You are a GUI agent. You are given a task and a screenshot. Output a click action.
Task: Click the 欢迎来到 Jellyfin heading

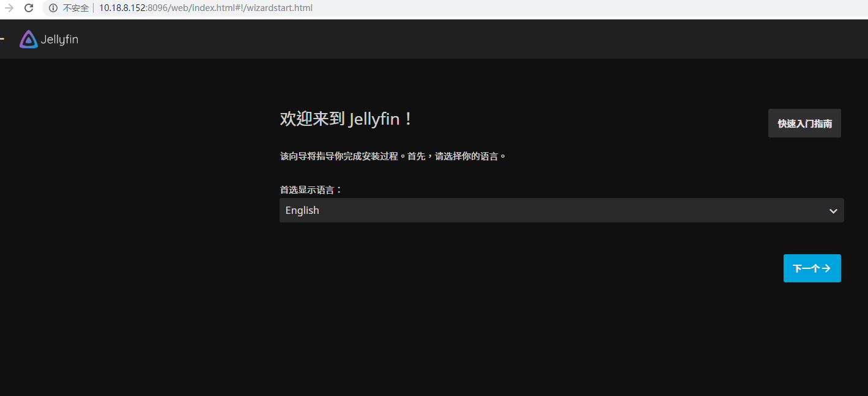[346, 119]
